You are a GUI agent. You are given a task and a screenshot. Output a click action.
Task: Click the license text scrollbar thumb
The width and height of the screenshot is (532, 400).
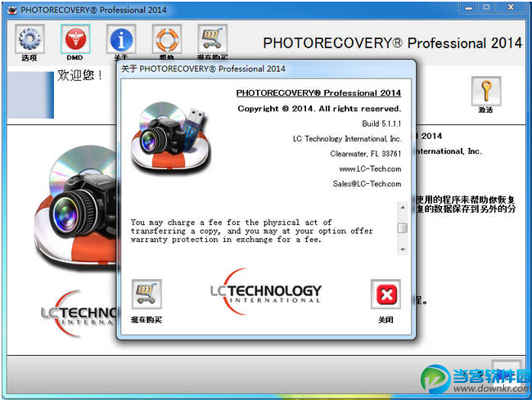click(403, 228)
